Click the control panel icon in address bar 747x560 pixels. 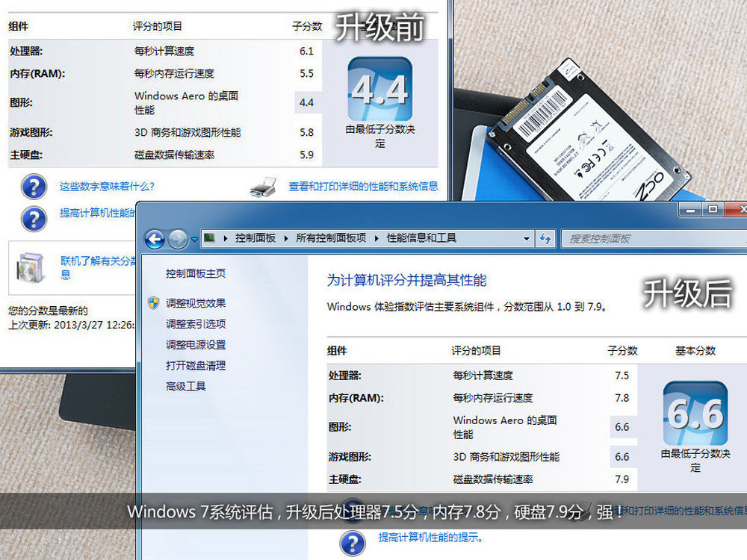tap(209, 237)
